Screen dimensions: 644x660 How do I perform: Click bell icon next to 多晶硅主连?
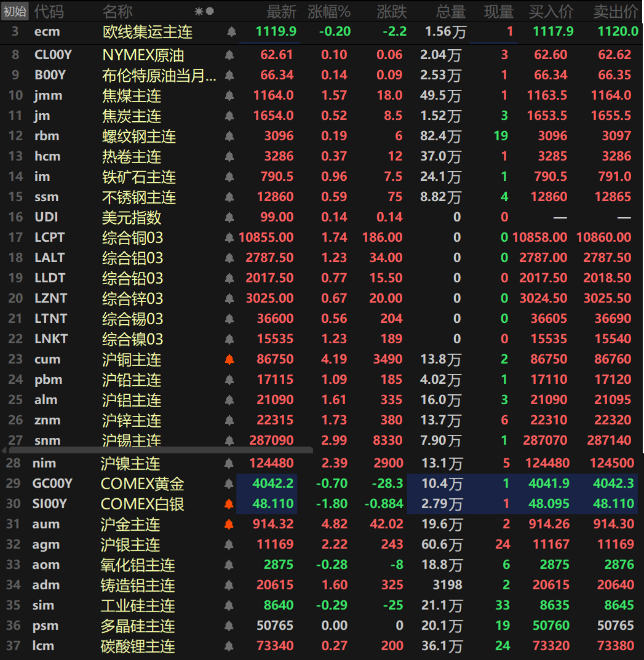(x=229, y=626)
